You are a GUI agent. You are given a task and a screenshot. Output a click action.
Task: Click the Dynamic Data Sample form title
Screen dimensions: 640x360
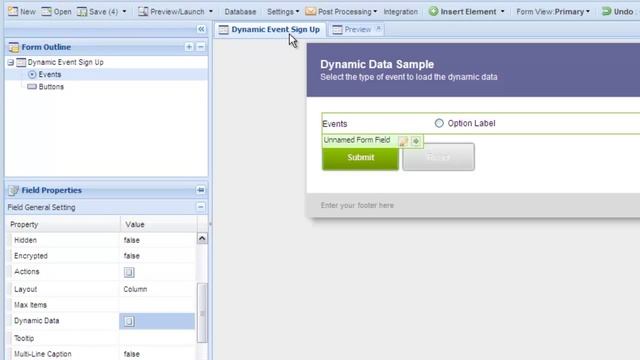click(x=377, y=64)
